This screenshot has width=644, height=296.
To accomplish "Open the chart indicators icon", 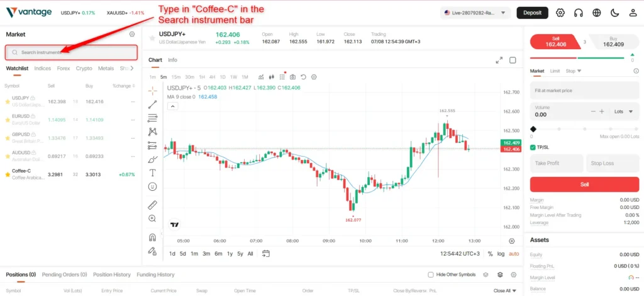I will (x=261, y=77).
